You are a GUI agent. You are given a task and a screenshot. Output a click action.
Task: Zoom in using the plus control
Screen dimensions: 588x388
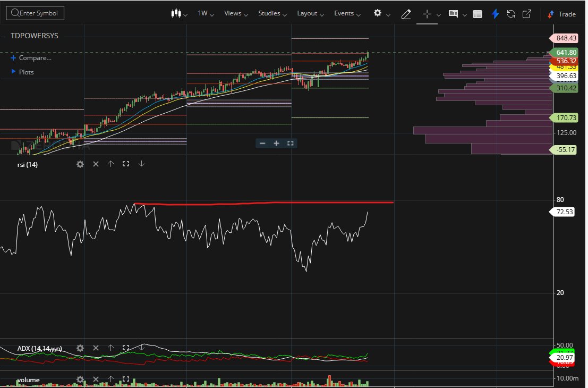point(276,143)
